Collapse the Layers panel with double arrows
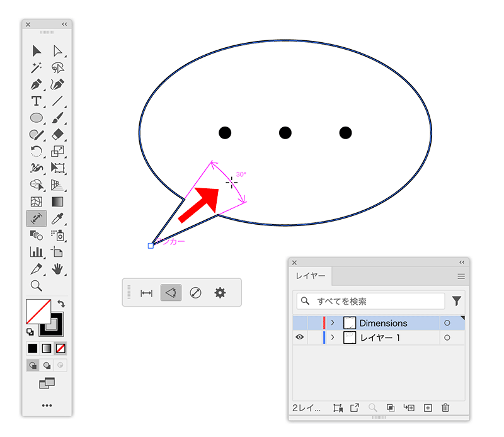Image resolution: width=504 pixels, height=437 pixels. (462, 262)
